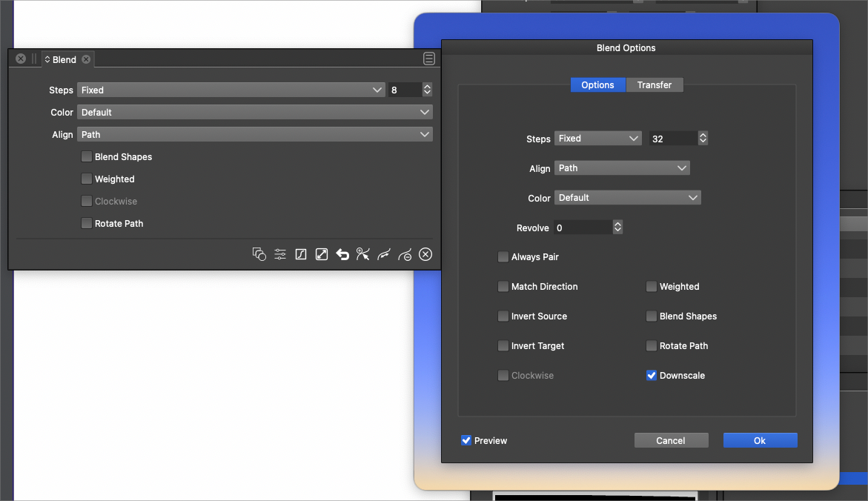Click the create blend shapes icon
Screen dimensions: 868x501
click(x=259, y=254)
